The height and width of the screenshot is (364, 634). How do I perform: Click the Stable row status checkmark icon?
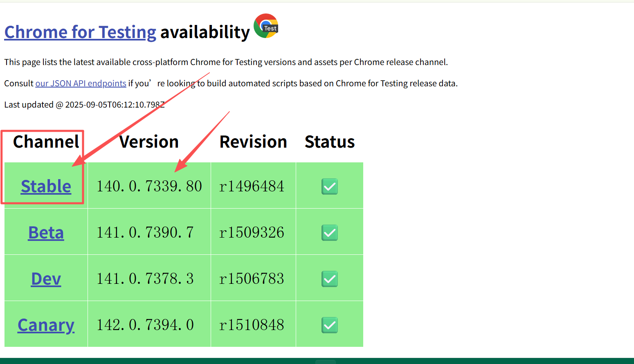(x=329, y=186)
